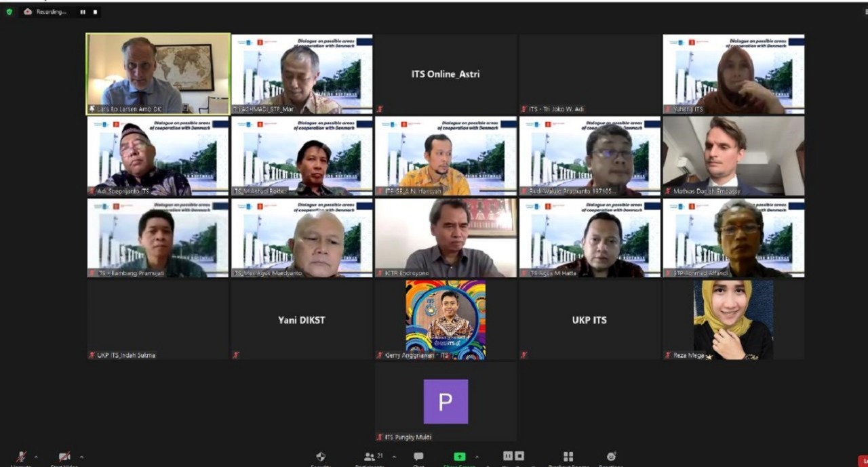Click the ITS Online_Astri participant tile
The height and width of the screenshot is (467, 868).
446,74
